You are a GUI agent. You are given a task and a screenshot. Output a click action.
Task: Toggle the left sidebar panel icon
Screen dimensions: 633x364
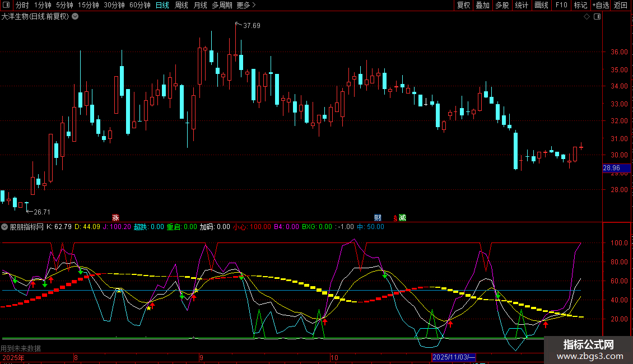click(6, 6)
